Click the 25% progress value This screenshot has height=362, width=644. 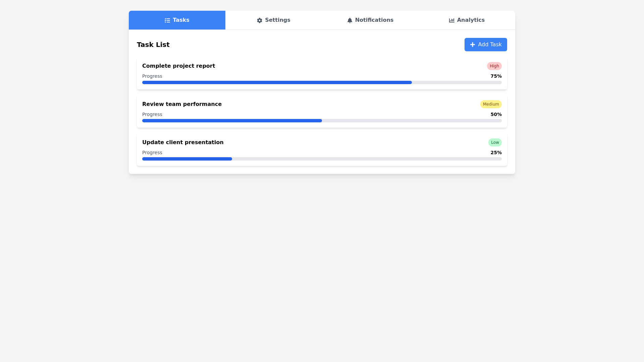[x=496, y=153]
